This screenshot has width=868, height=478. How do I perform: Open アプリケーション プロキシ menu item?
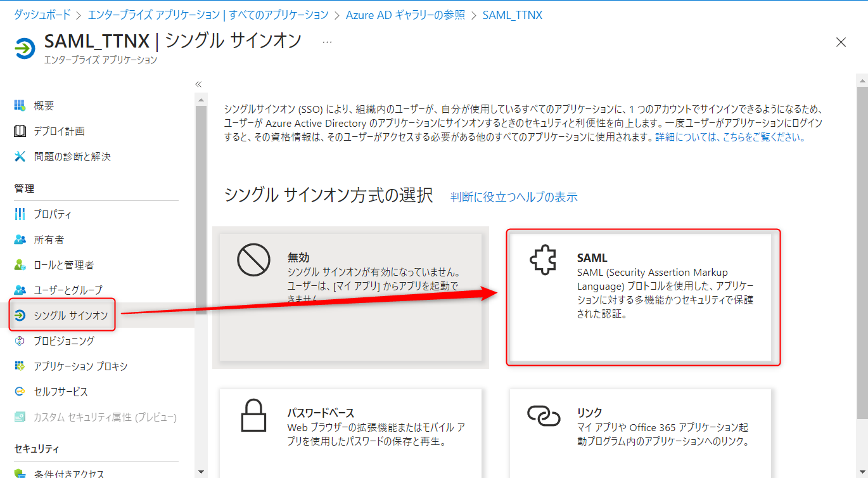(80, 366)
